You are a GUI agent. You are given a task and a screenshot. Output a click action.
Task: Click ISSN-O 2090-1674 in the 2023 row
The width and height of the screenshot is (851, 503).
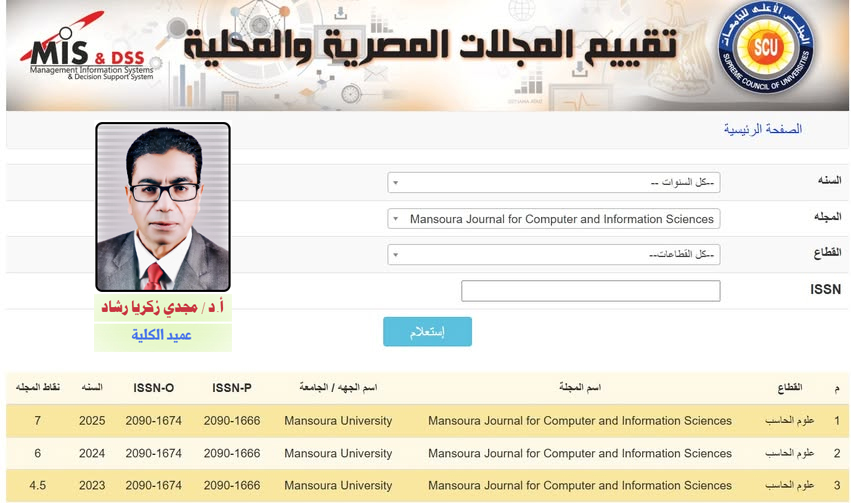154,485
